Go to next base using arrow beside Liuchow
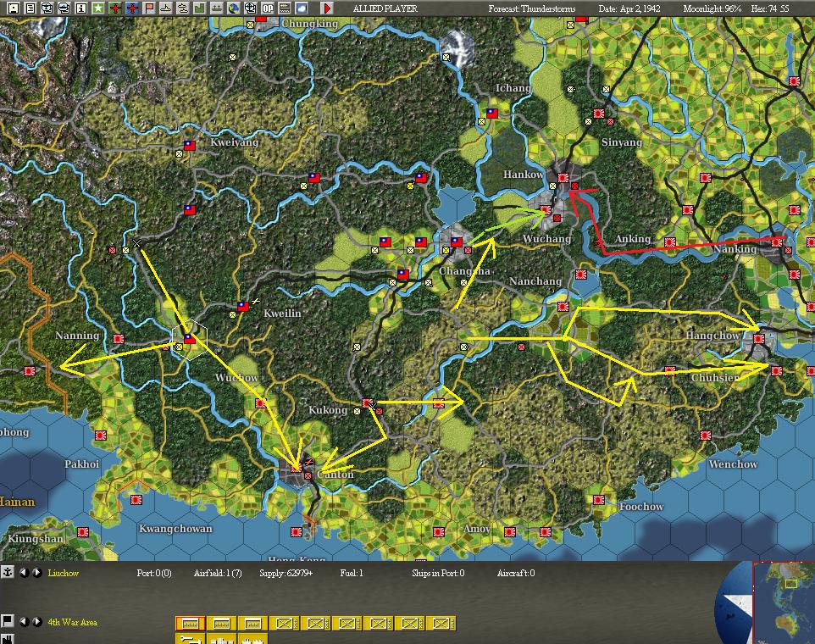Image resolution: width=815 pixels, height=644 pixels. 37,572
